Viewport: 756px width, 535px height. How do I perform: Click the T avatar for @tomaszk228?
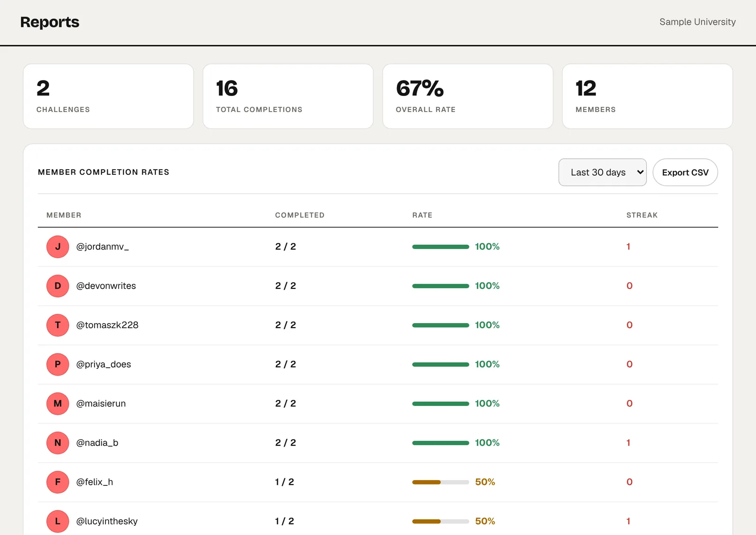[x=58, y=325]
